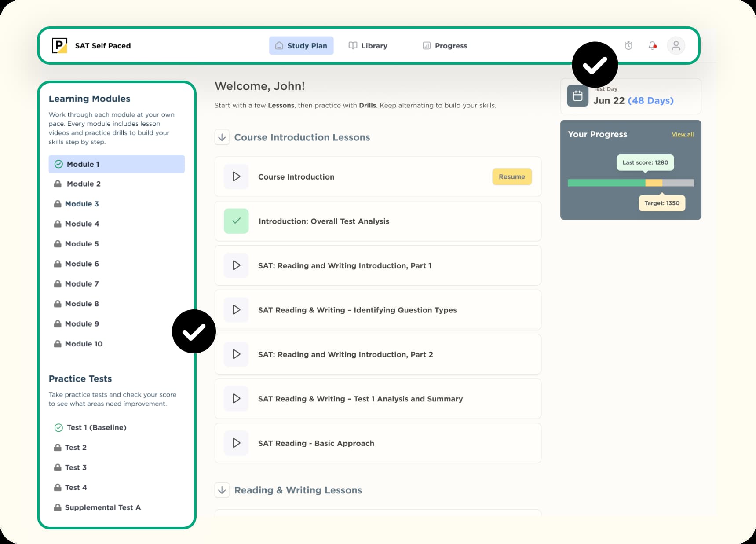This screenshot has width=756, height=544.
Task: Play Identifying Question Types lesson icon
Action: [236, 310]
